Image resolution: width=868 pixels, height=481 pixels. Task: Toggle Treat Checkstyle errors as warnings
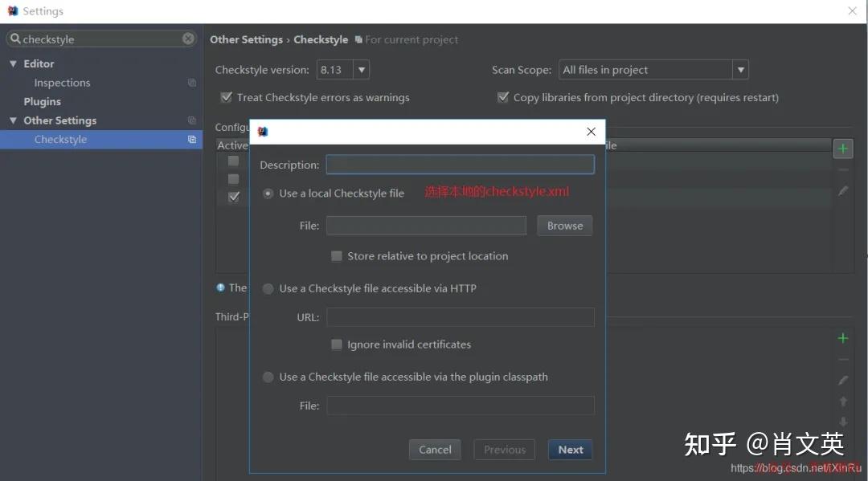227,97
